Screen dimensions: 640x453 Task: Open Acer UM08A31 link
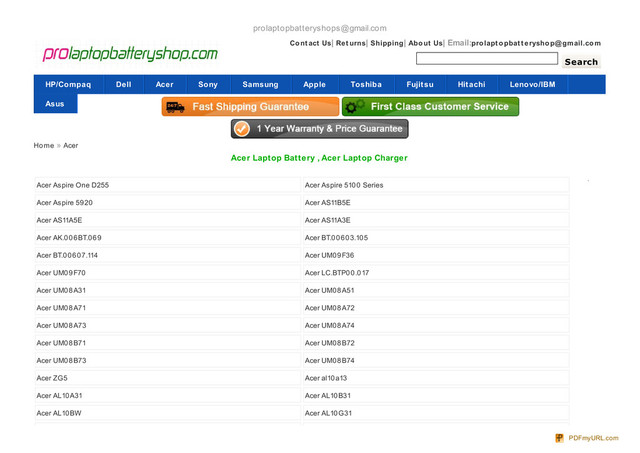coord(61,291)
